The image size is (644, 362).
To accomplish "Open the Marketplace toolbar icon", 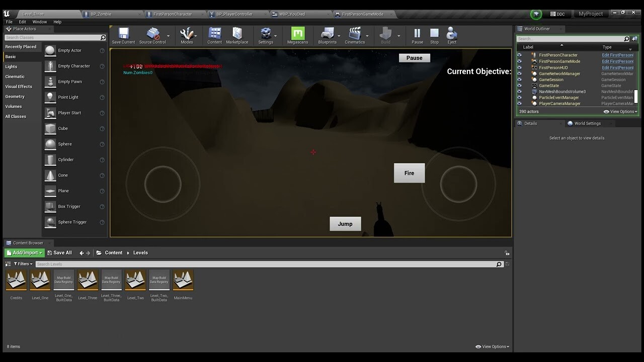I will pos(237,36).
